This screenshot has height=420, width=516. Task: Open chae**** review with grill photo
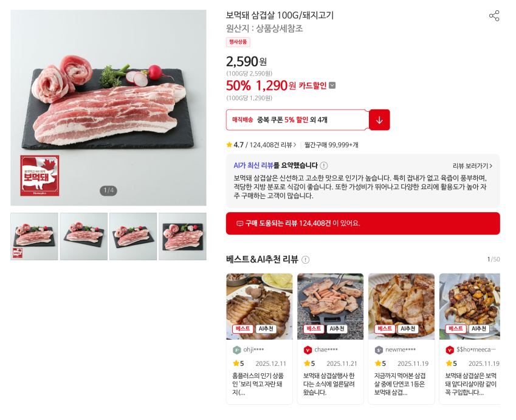click(331, 339)
